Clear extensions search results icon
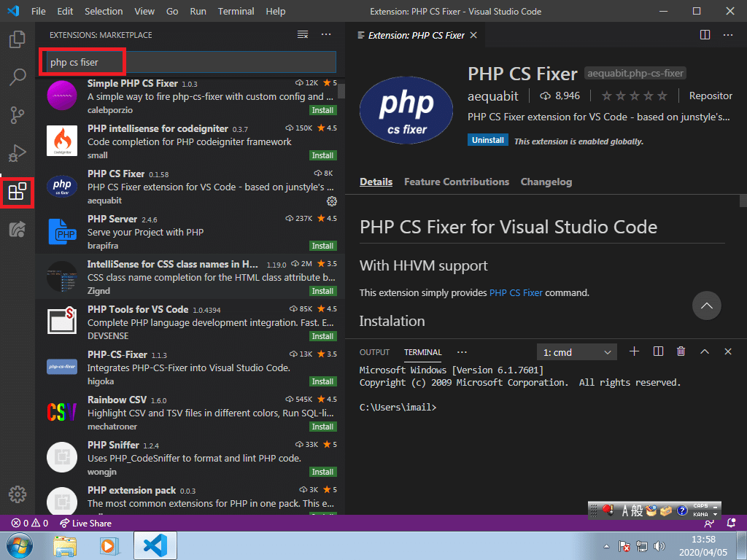The height and width of the screenshot is (560, 747). click(x=303, y=35)
